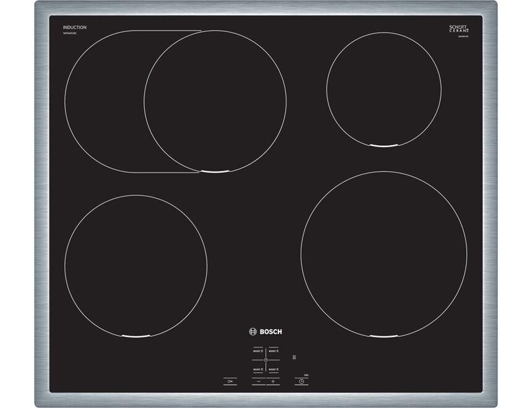
Task: Click the small top-right cooking zone
Action: coord(384,90)
